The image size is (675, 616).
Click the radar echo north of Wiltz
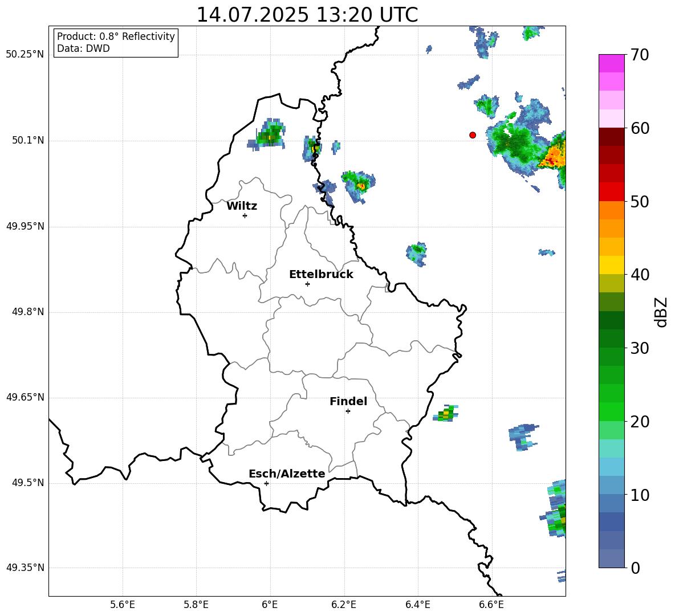tap(267, 134)
